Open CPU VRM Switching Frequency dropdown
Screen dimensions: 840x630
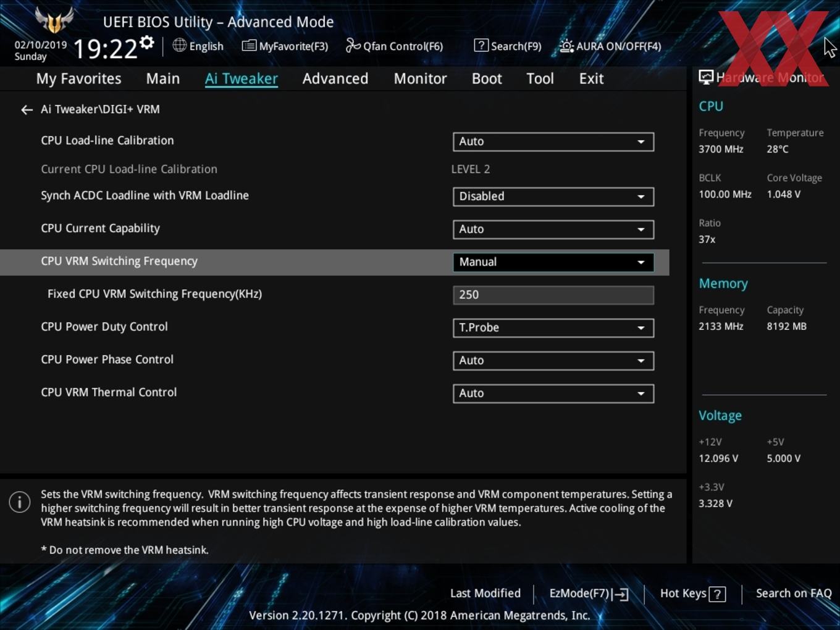[x=553, y=262]
